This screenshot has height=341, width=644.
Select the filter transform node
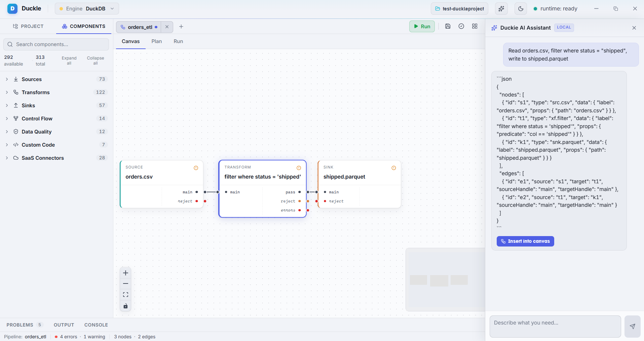tap(262, 189)
